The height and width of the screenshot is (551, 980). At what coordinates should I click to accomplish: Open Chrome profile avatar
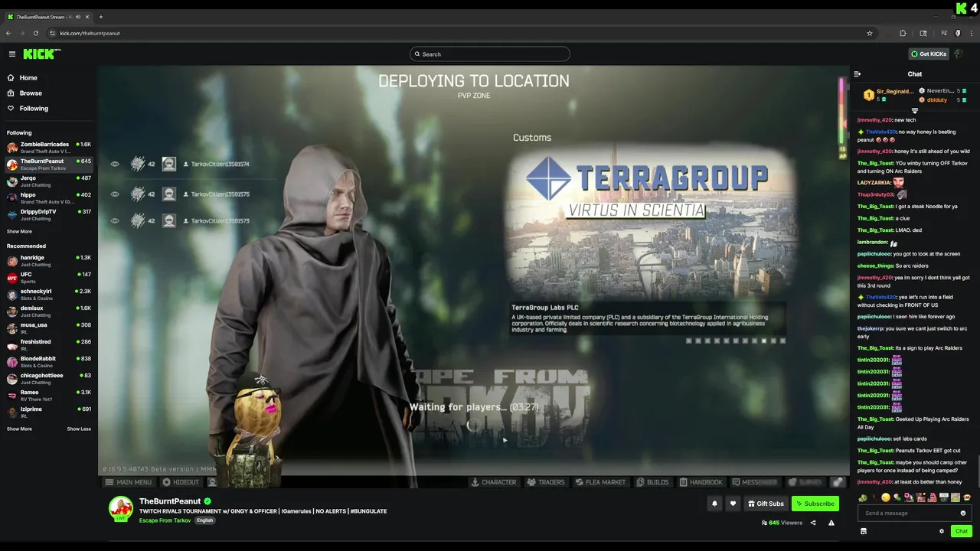click(958, 33)
